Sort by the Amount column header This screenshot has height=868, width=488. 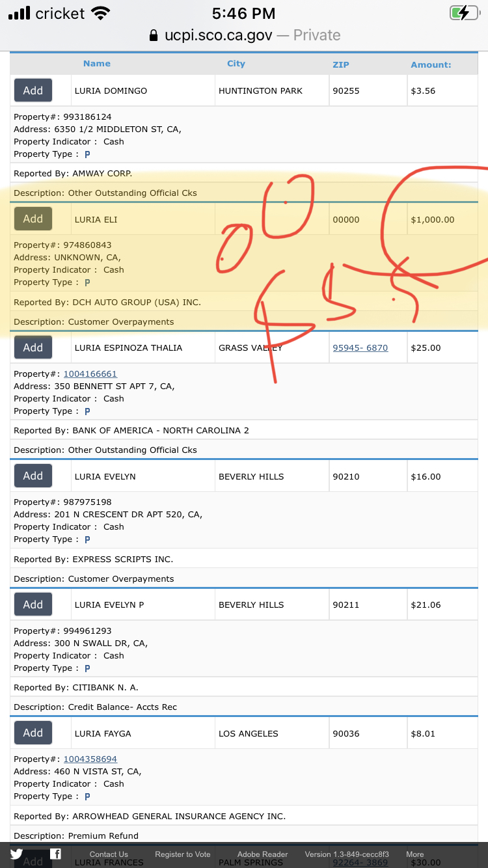pos(431,64)
